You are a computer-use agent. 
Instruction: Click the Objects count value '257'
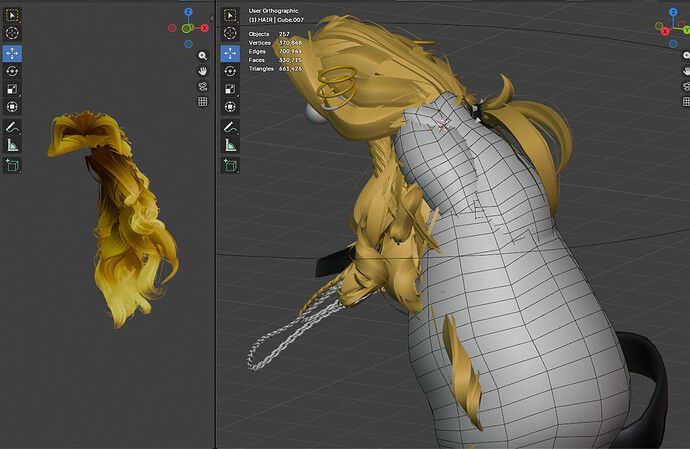(284, 34)
